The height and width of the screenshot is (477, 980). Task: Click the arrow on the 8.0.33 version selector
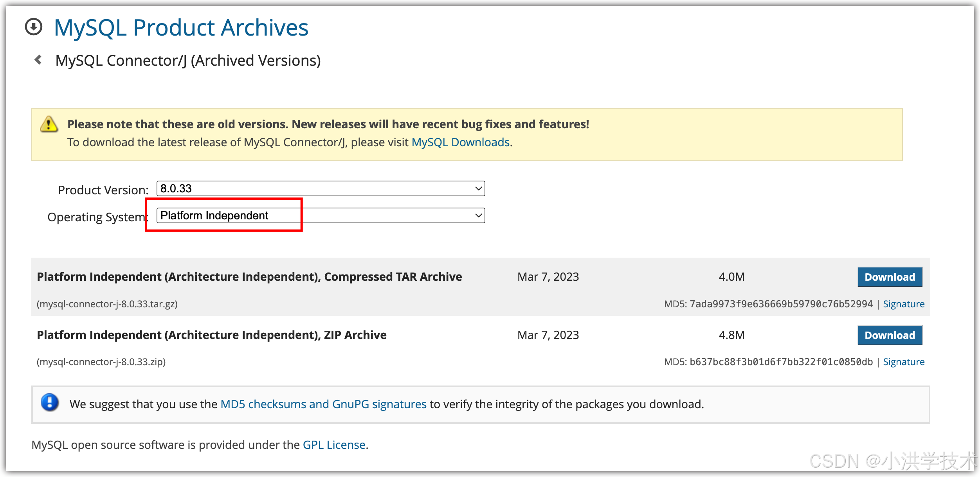478,188
